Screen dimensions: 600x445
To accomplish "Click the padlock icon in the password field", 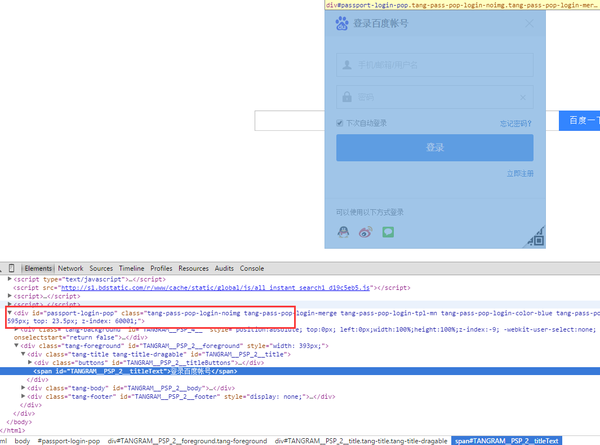I will (x=347, y=96).
